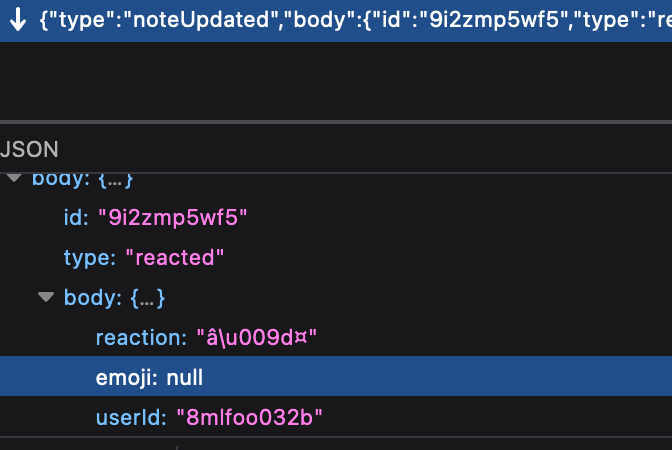This screenshot has height=450, width=672.
Task: Click the pane divider above the JSON header
Action: pyautogui.click(x=336, y=122)
